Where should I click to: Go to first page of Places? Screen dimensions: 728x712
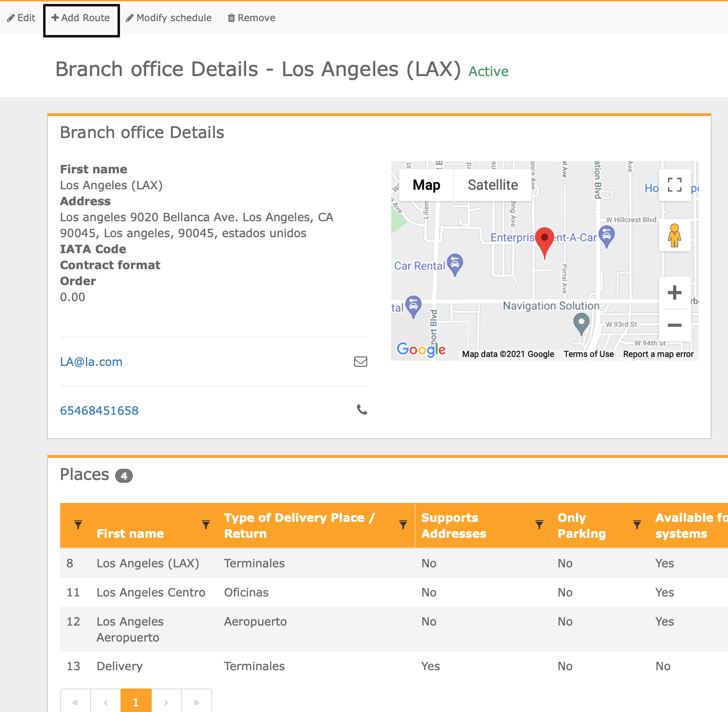pyautogui.click(x=76, y=702)
